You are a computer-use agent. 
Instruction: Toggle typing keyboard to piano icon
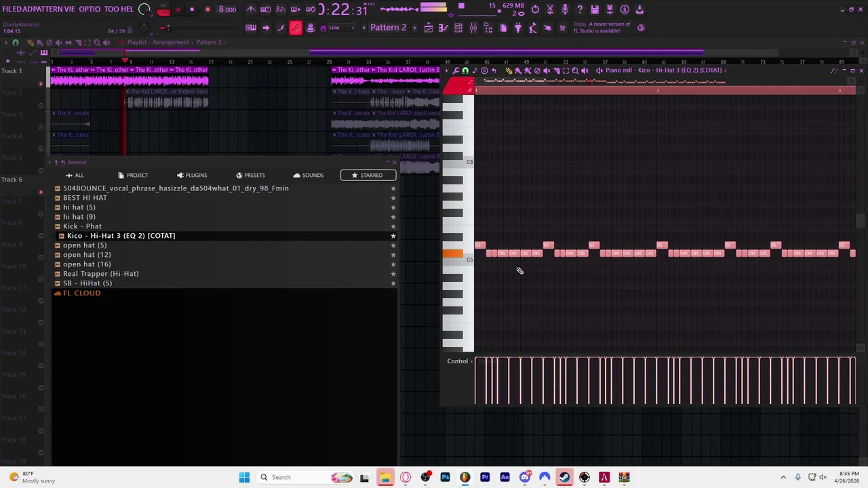coord(251,28)
